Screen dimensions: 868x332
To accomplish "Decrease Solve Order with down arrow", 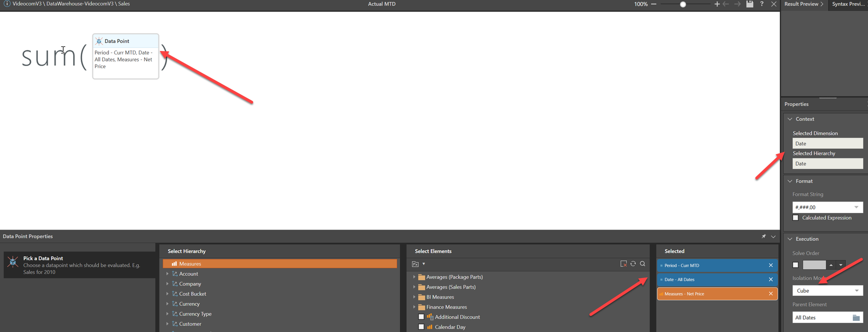I will (841, 265).
